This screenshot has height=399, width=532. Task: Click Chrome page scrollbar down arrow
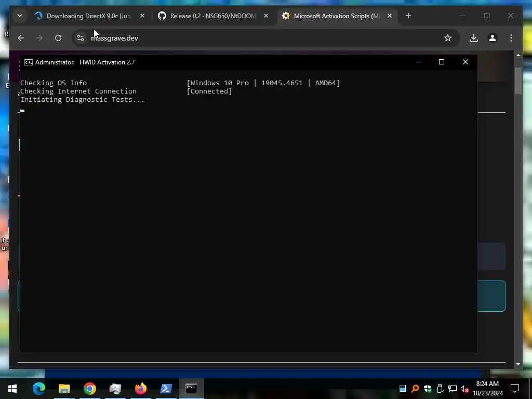click(518, 364)
